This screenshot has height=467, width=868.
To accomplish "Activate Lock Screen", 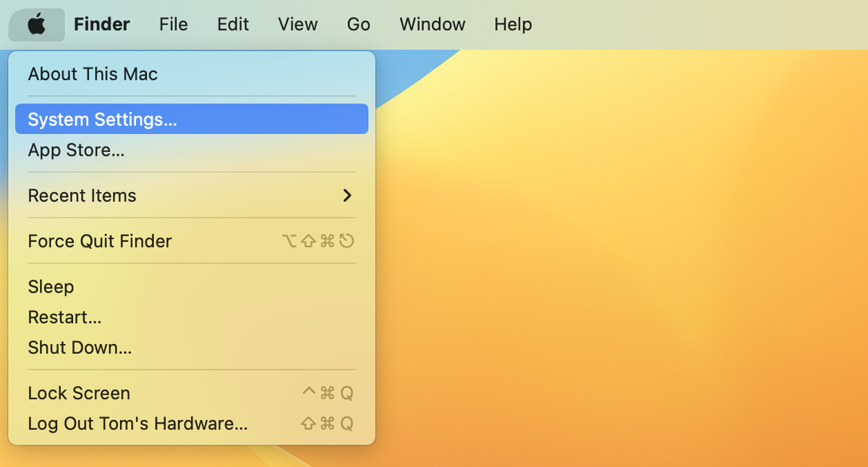I will point(79,393).
